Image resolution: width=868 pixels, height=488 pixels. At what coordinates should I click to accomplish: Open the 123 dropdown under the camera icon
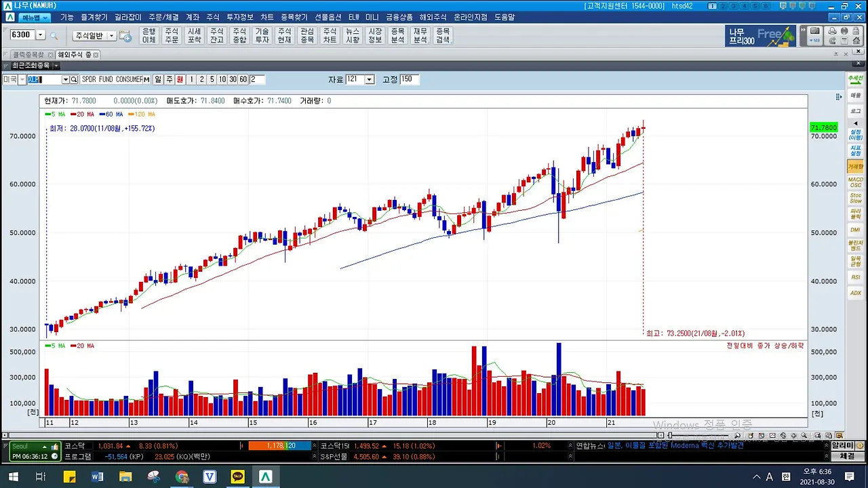pos(814,41)
